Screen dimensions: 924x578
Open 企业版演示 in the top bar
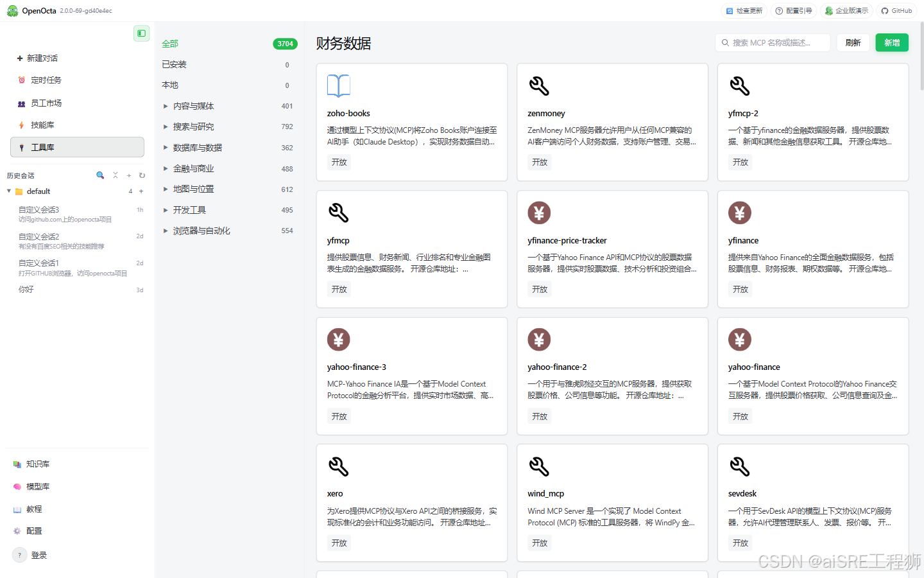click(846, 11)
